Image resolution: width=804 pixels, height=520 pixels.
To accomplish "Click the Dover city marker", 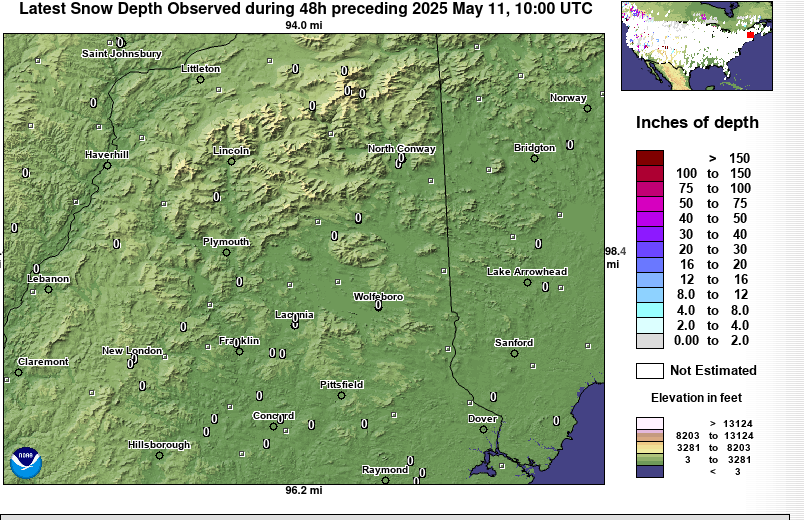I will (483, 429).
